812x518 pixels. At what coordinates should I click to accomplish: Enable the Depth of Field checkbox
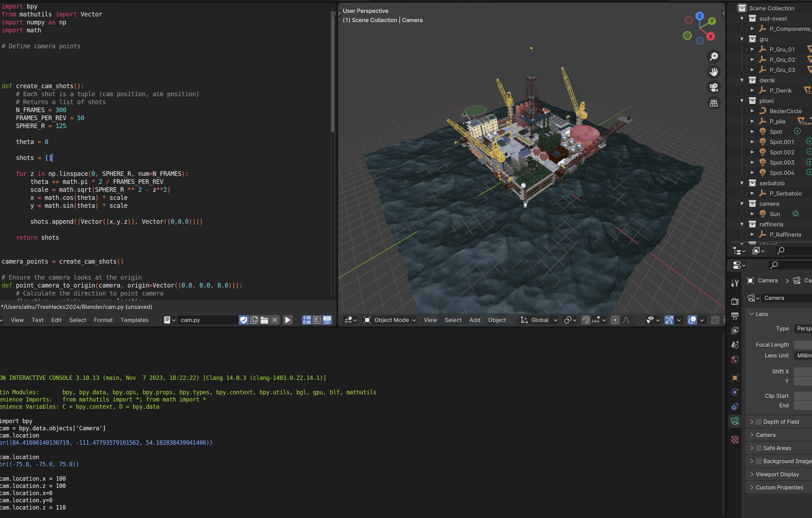[x=759, y=422]
